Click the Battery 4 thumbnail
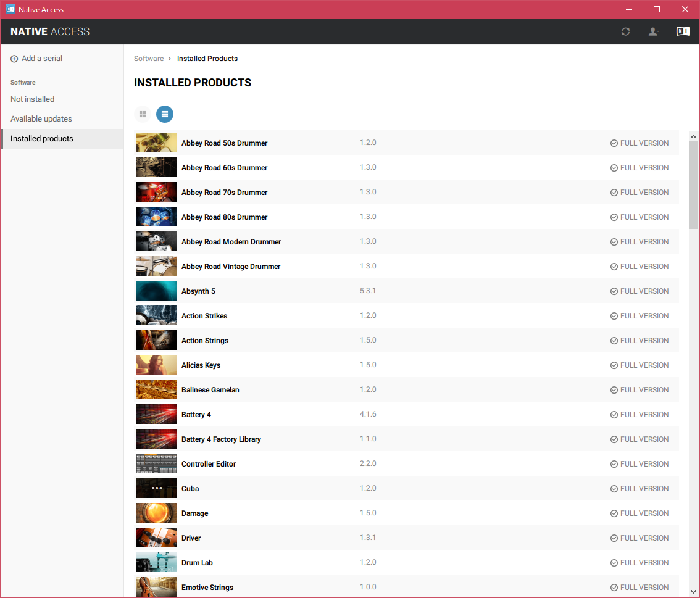The height and width of the screenshot is (598, 700). click(x=156, y=415)
